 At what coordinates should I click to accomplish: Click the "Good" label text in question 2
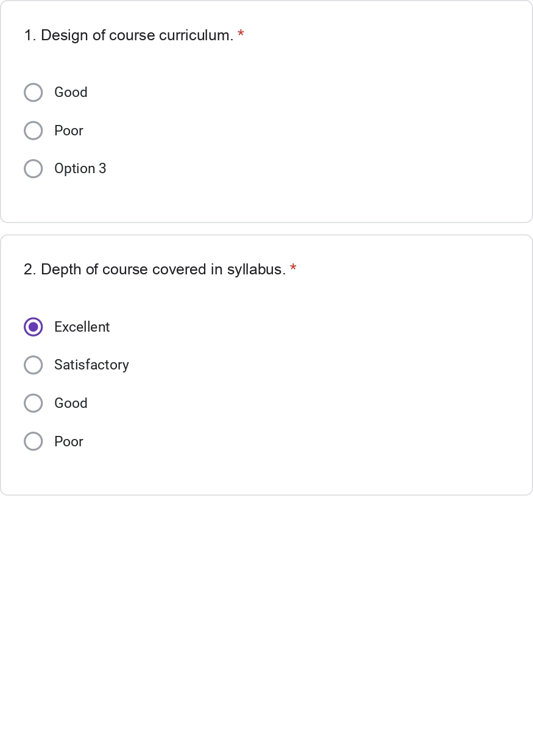[71, 403]
